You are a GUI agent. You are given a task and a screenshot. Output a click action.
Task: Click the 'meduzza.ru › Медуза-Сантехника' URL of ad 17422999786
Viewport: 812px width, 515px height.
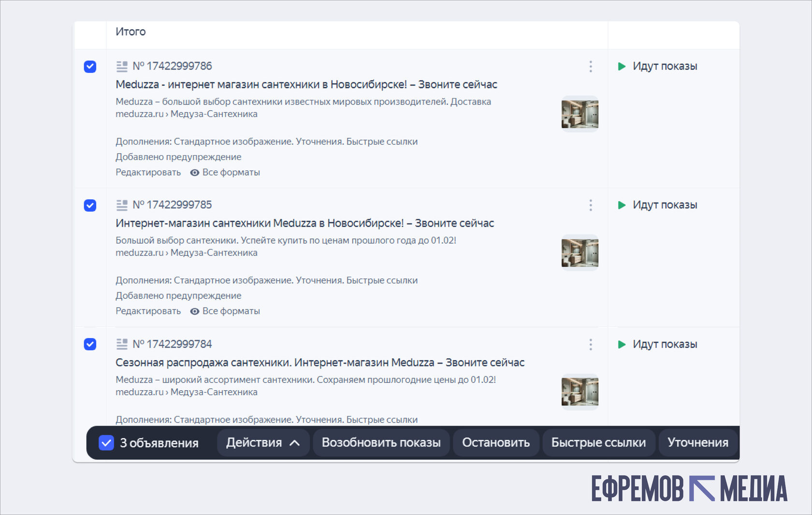click(x=187, y=114)
